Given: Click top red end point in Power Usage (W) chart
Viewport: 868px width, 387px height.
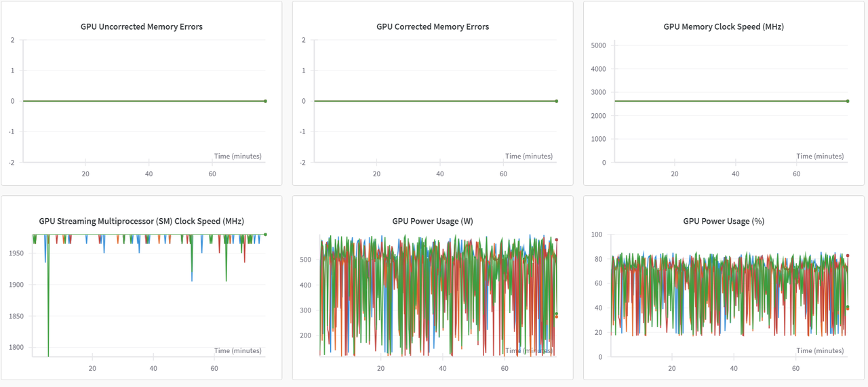Looking at the screenshot, I should tap(556, 239).
